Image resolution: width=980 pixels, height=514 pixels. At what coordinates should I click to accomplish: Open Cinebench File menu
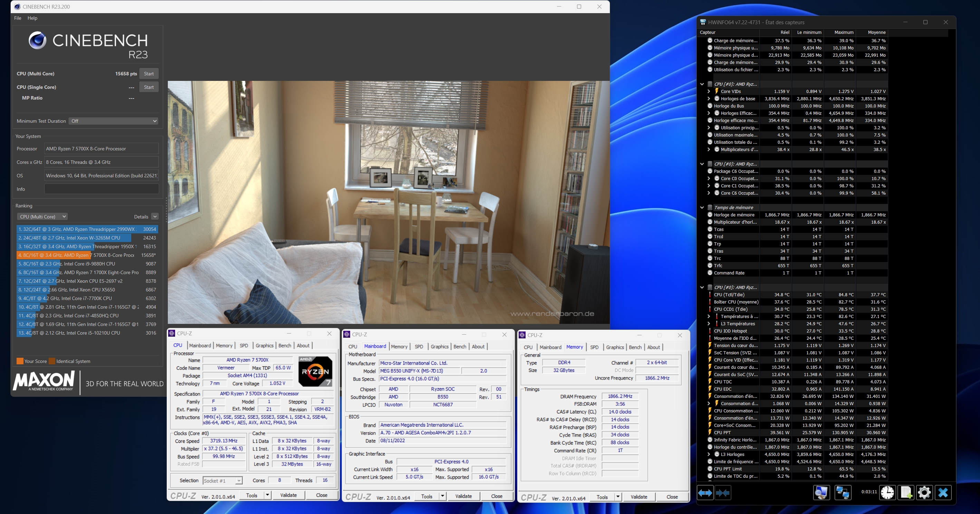[x=18, y=18]
